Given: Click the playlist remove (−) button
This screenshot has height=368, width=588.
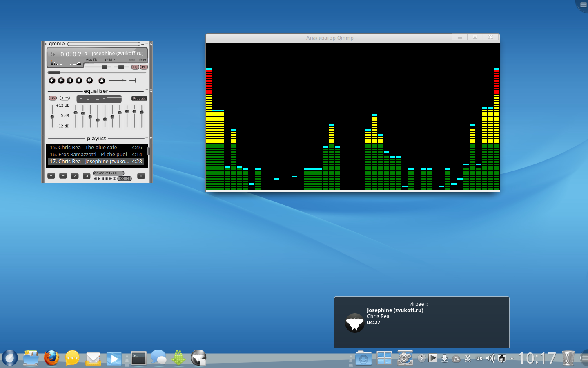Looking at the screenshot, I should 63,176.
